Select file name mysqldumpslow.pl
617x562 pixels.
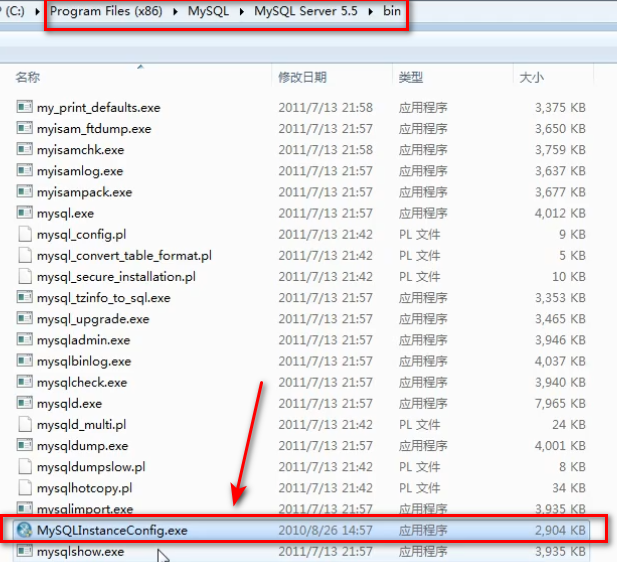click(x=91, y=467)
